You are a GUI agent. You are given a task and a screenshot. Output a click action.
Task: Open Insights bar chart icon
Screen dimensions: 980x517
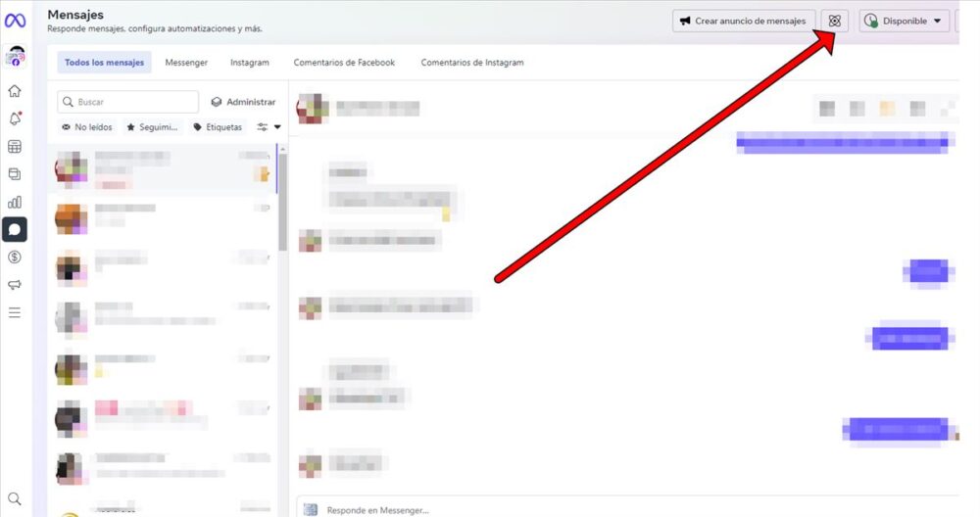pos(15,202)
